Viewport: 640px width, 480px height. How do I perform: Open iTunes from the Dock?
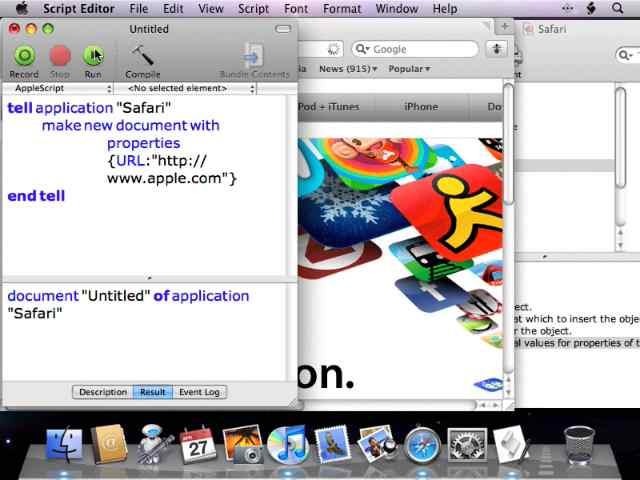pos(287,446)
